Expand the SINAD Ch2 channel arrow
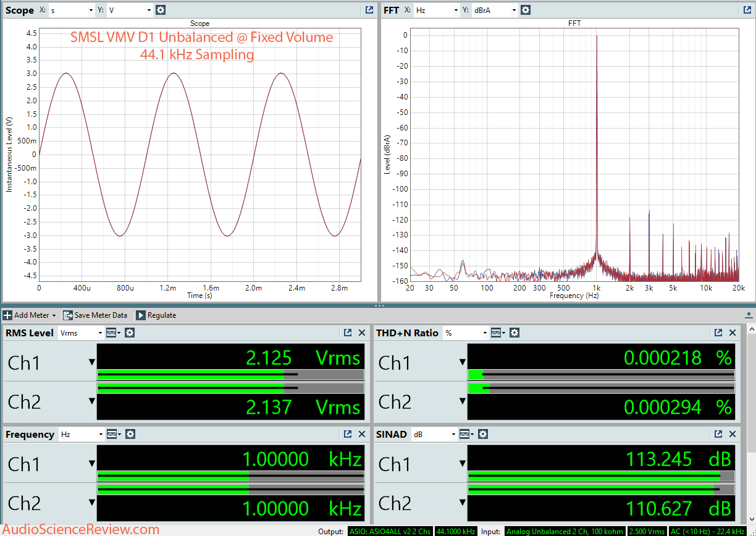 [x=463, y=502]
